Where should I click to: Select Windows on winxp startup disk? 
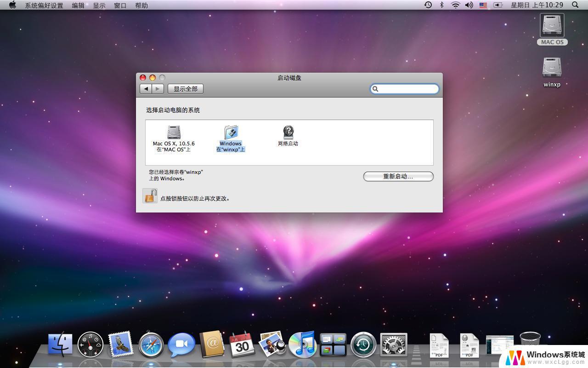231,138
